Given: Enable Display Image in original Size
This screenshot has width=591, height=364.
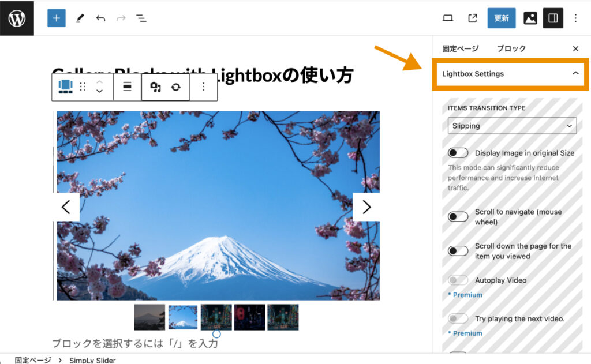Looking at the screenshot, I should (458, 152).
